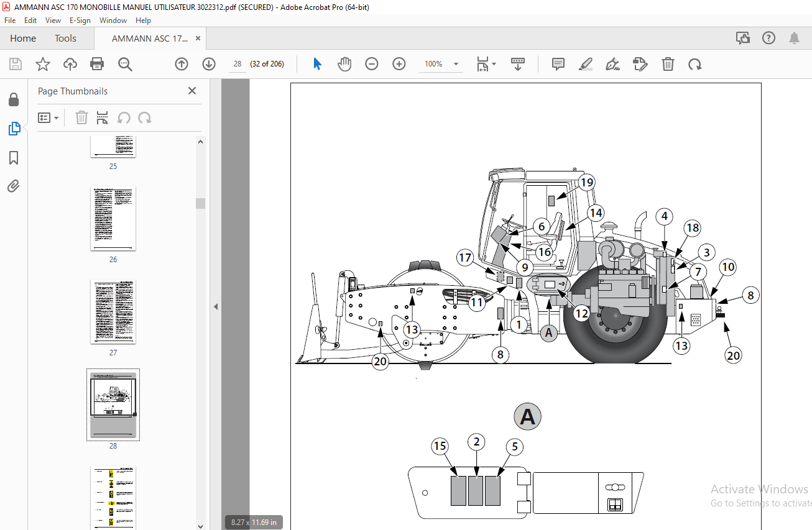
Task: Open the Bookmarks panel
Action: [x=14, y=158]
